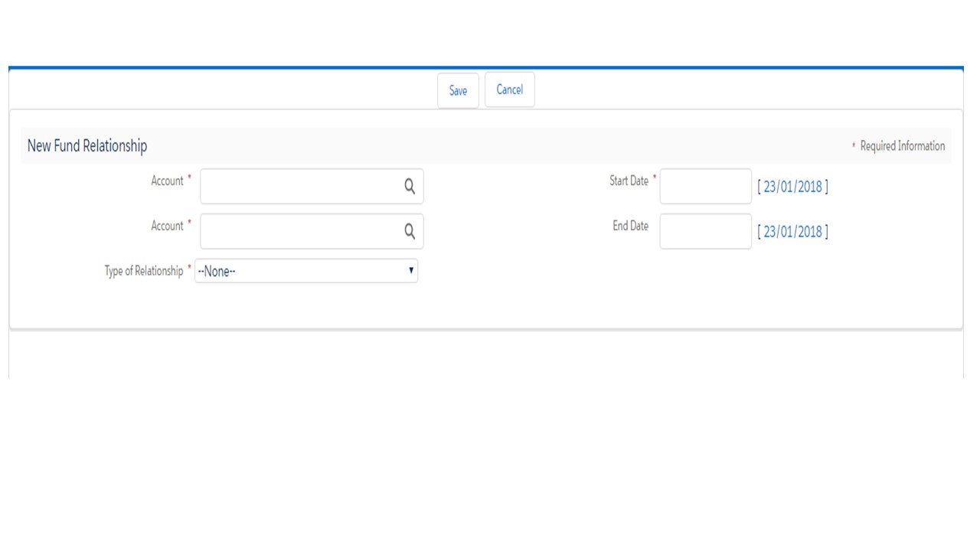Open lookup search for the lower Account field
The height and width of the screenshot is (551, 980).
point(410,231)
